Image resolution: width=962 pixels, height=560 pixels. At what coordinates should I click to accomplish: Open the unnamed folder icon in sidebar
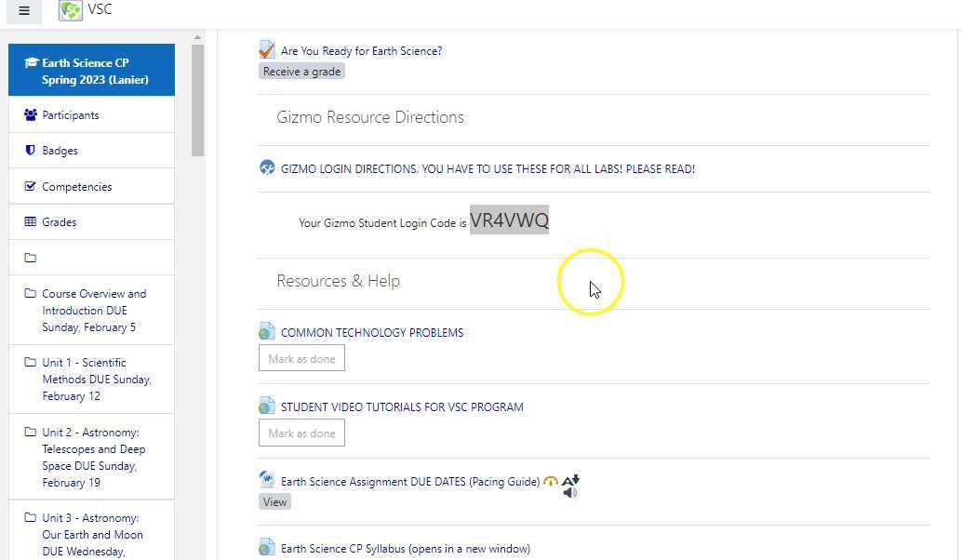(x=32, y=257)
